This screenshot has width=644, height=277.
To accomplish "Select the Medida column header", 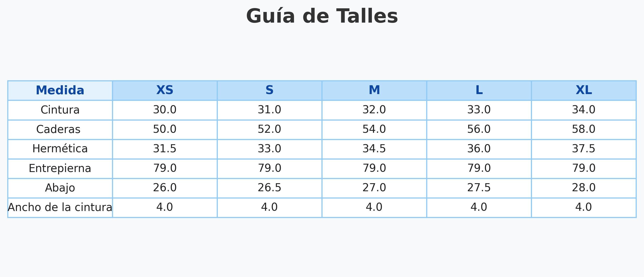I will tap(60, 90).
